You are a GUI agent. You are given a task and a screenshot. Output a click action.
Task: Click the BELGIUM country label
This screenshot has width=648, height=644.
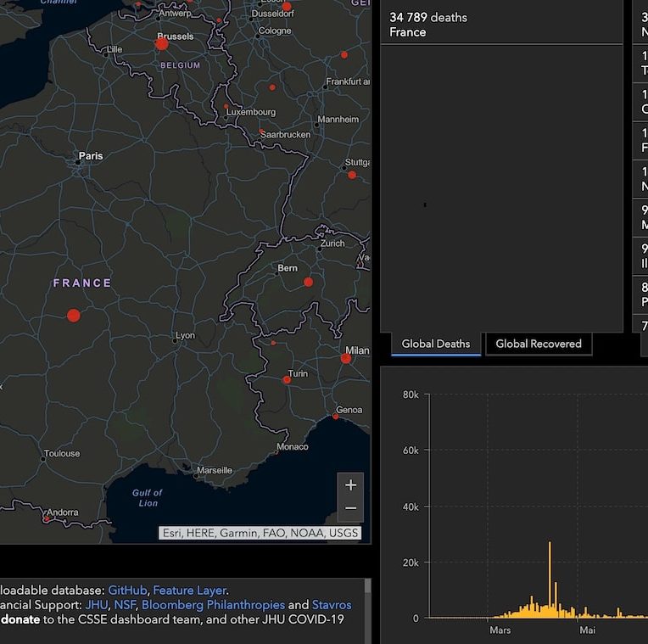pos(180,65)
